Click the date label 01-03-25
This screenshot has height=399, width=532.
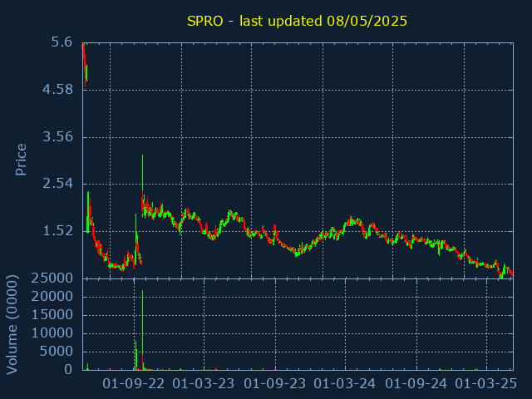485,384
